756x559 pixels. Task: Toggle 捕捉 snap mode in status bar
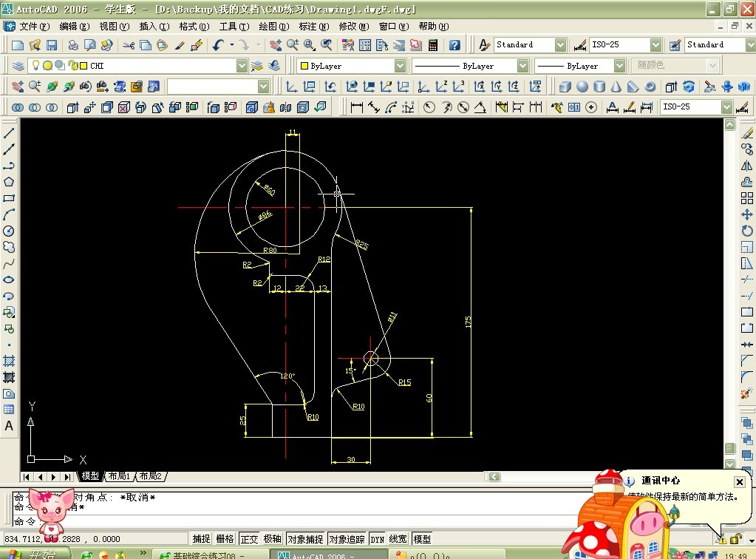(202, 539)
